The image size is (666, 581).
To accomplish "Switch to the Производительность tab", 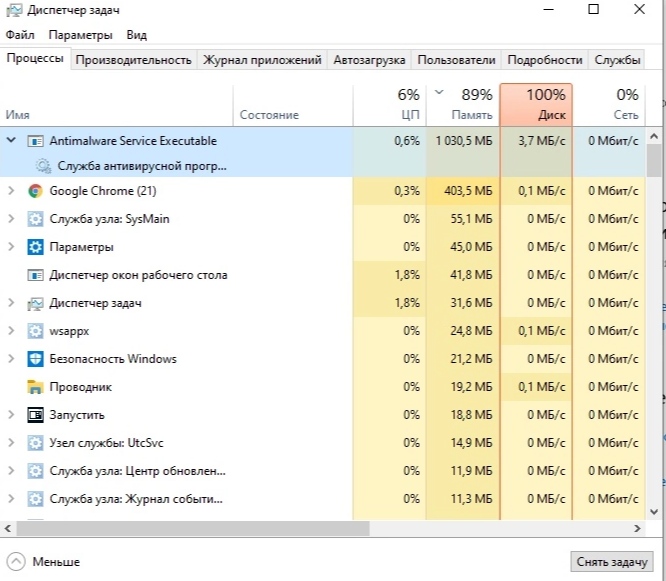I will [x=133, y=60].
